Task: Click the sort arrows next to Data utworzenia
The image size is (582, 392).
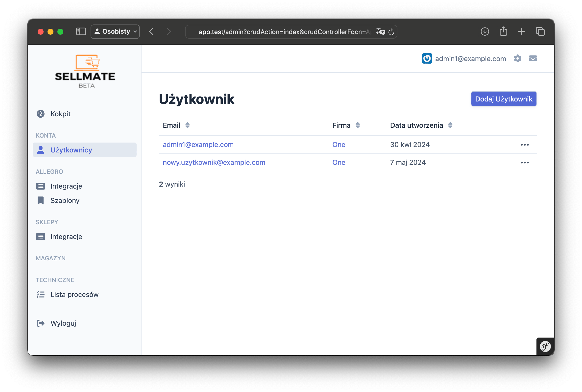Action: (x=450, y=125)
